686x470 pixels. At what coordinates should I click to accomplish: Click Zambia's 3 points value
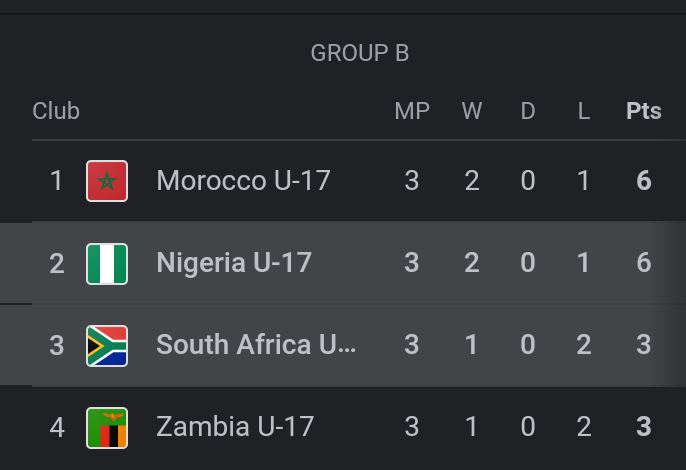click(644, 427)
